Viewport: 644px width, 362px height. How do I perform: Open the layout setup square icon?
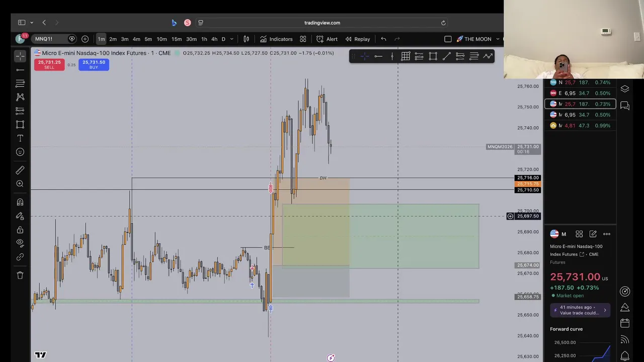(x=448, y=39)
